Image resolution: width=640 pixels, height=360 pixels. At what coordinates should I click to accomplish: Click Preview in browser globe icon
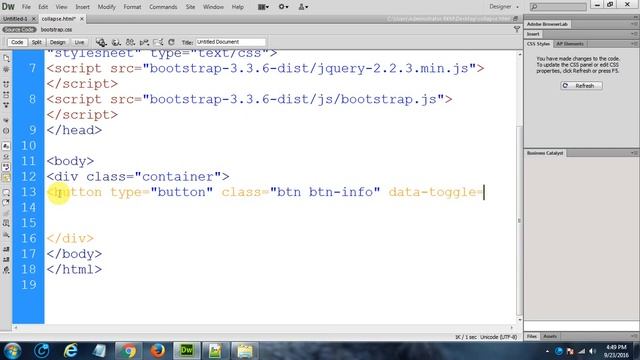[116, 42]
